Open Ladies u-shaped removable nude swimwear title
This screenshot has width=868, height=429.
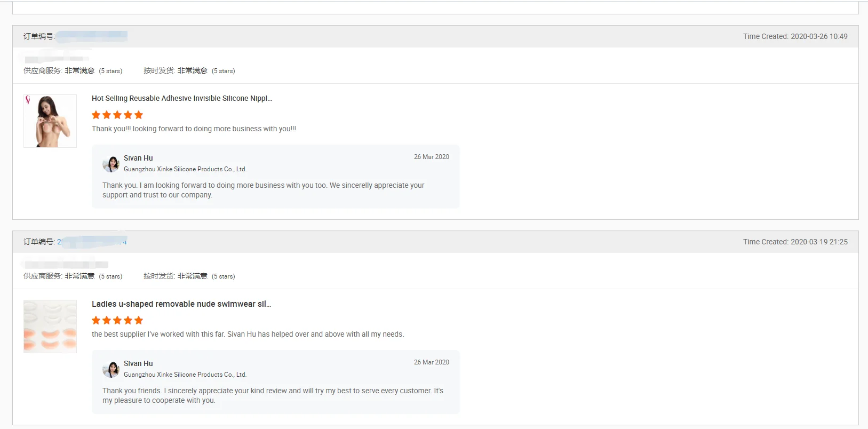tap(181, 304)
